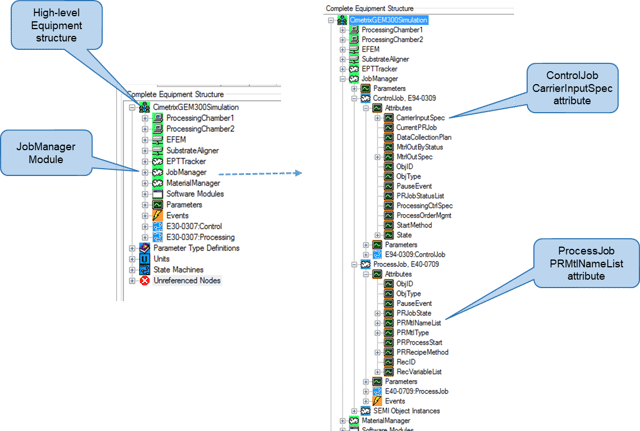Image resolution: width=640 pixels, height=431 pixels.
Task: Collapse ProcessJob, E40-0709 node
Action: pos(354,264)
